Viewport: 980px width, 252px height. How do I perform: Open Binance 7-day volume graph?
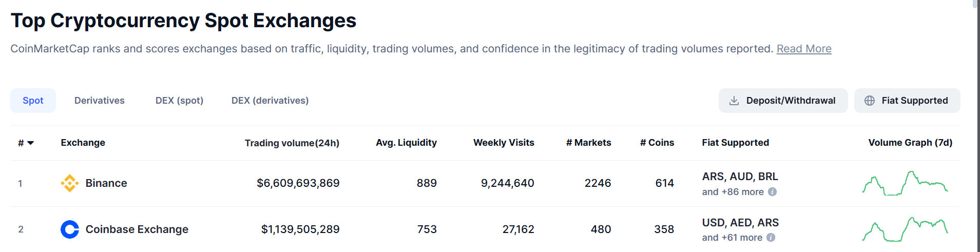[x=905, y=183]
